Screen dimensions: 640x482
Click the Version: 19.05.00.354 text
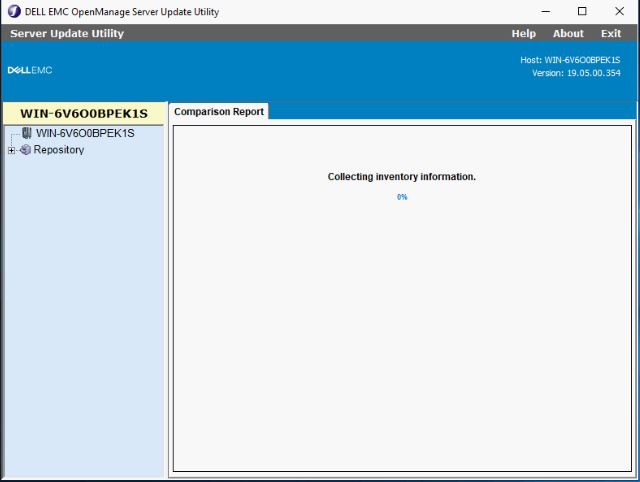point(576,73)
